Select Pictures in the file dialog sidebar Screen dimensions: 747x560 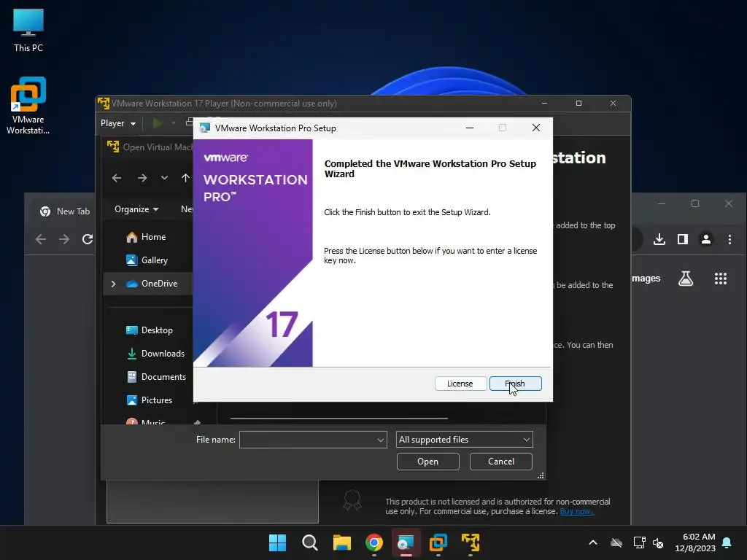149,400
